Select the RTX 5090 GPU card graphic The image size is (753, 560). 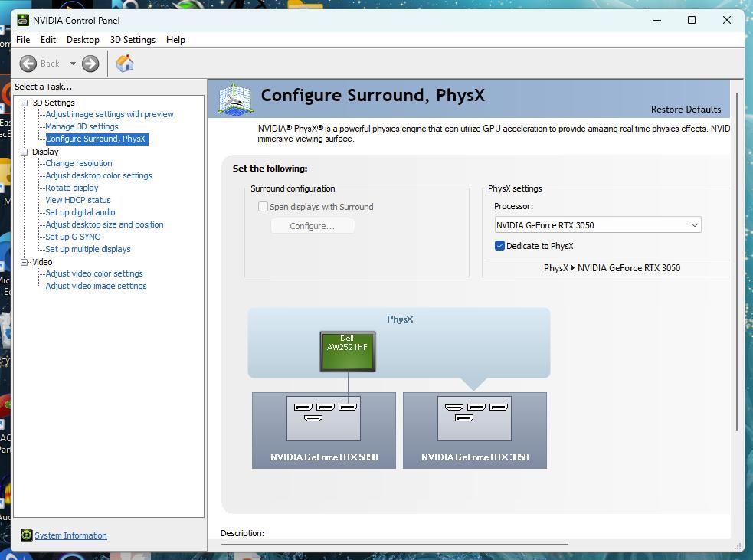point(323,429)
